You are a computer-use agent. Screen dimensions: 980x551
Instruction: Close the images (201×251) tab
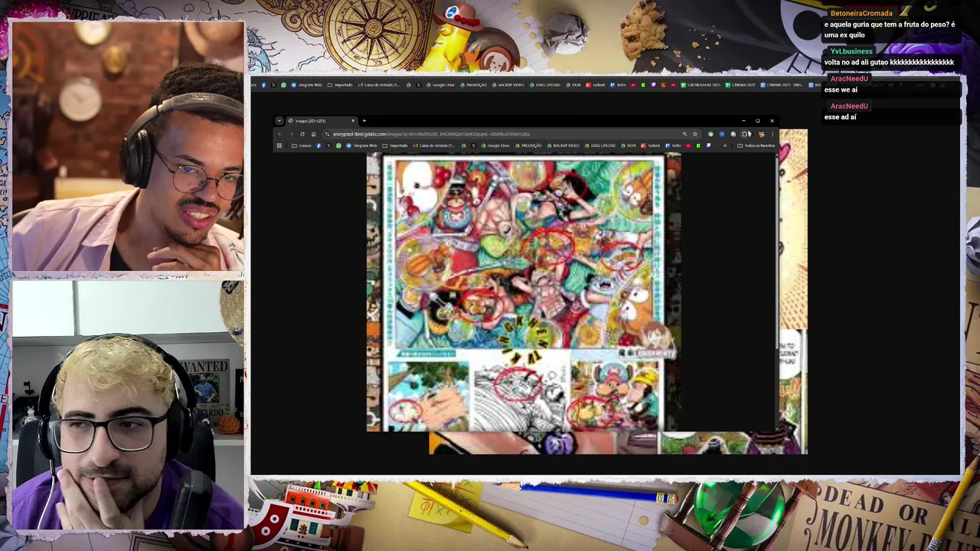tap(353, 121)
